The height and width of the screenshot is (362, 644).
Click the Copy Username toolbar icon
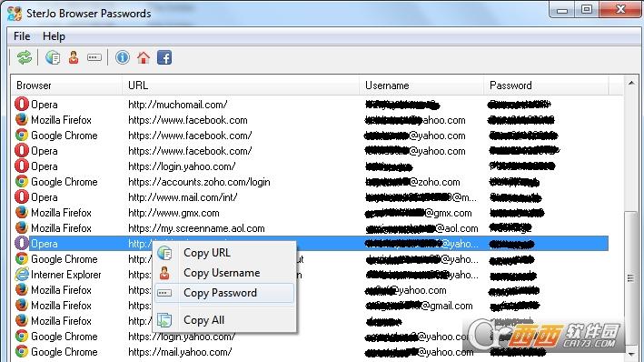click(x=74, y=57)
